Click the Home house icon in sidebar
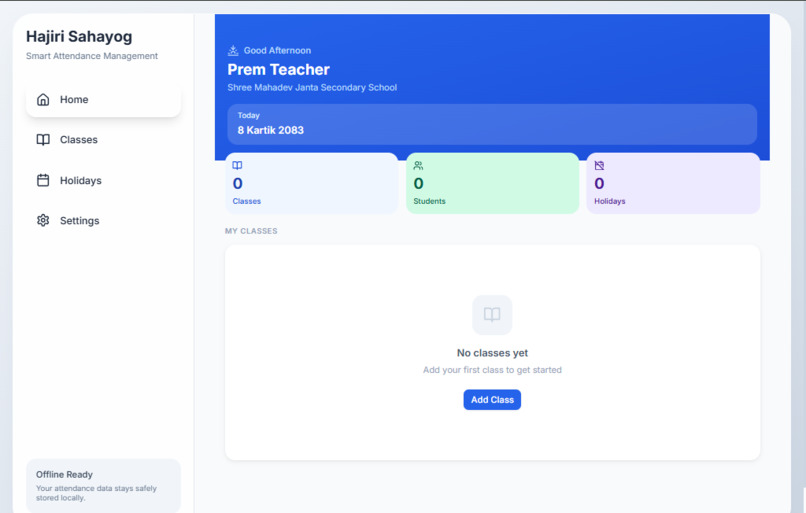This screenshot has height=513, width=806. tap(43, 99)
